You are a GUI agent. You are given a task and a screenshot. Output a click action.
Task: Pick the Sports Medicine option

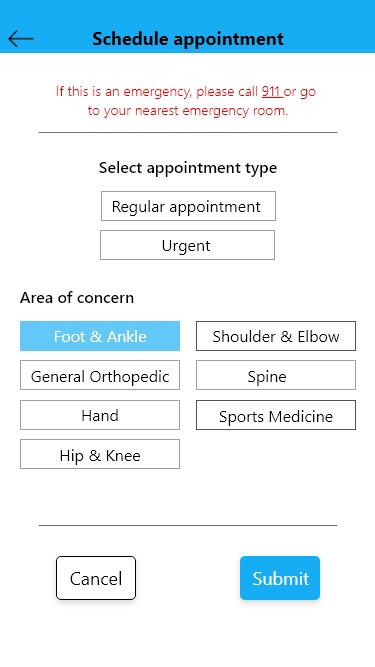(276, 415)
